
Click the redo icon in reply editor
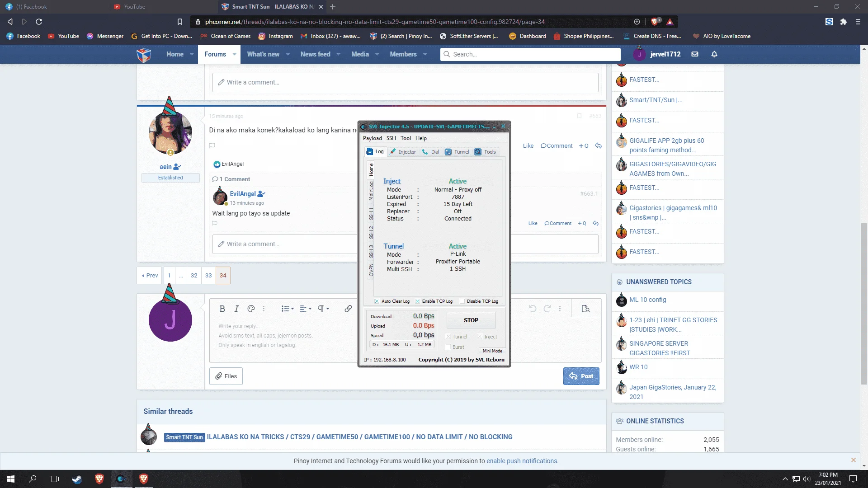[547, 309]
